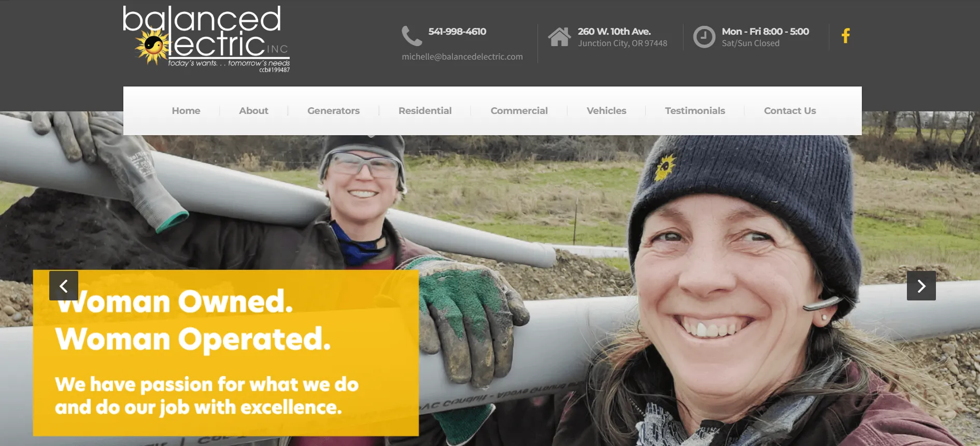Select the Vehicles menu item
The image size is (980, 446).
[x=606, y=110]
